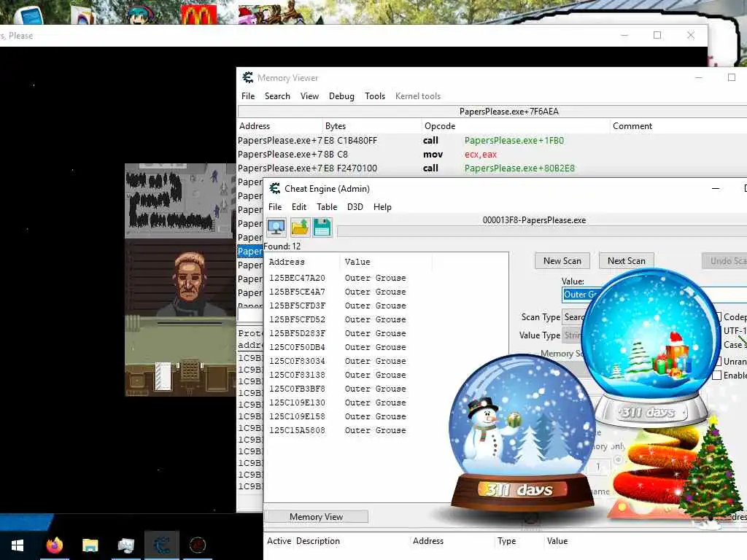Click the Cheat Engine window logo
The image size is (747, 560).
pyautogui.click(x=274, y=189)
